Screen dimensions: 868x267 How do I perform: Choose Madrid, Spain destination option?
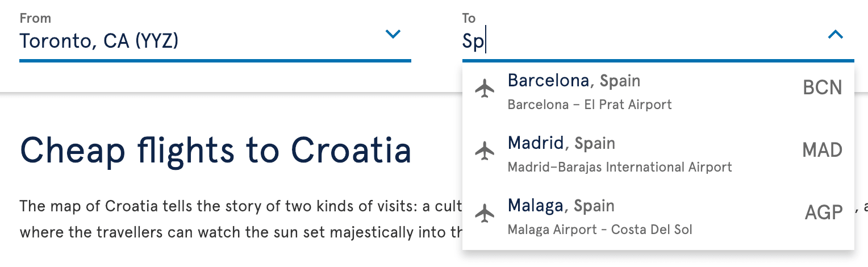pos(658,153)
